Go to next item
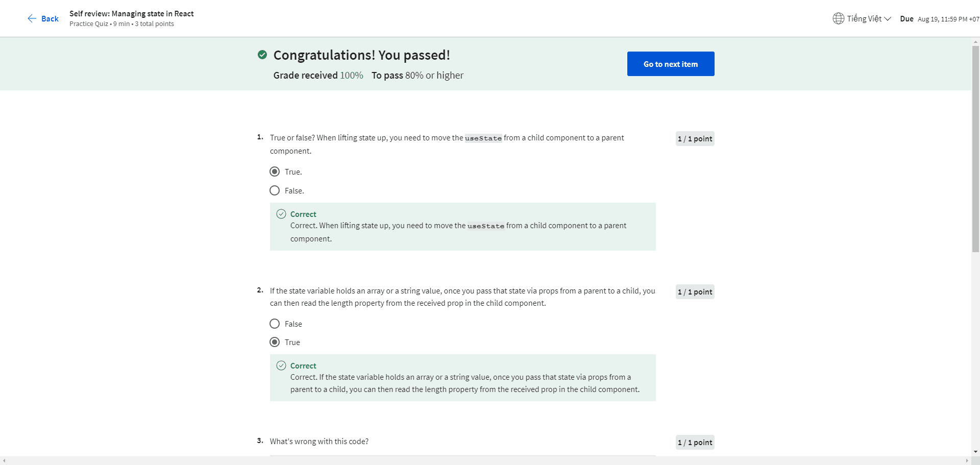The image size is (980, 465). (x=670, y=64)
